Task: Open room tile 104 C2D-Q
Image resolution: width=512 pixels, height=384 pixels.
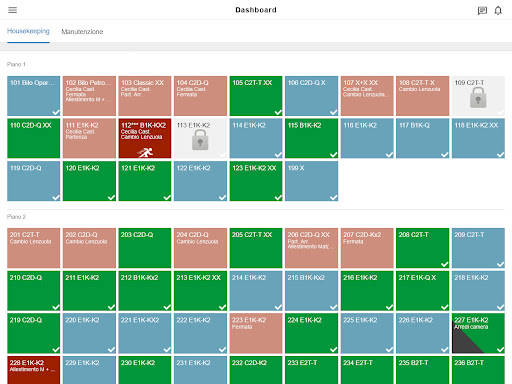Action: coord(200,96)
